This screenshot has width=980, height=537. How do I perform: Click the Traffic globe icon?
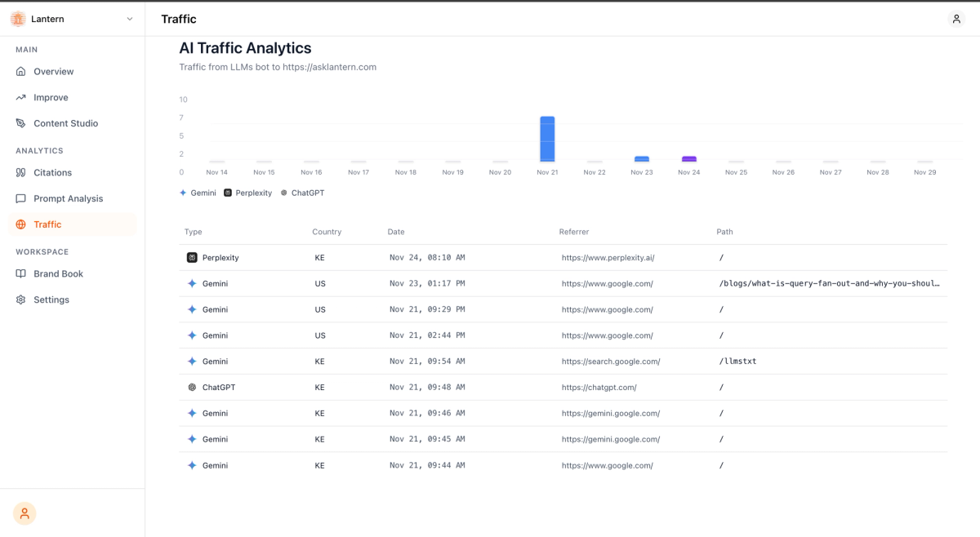click(x=21, y=224)
